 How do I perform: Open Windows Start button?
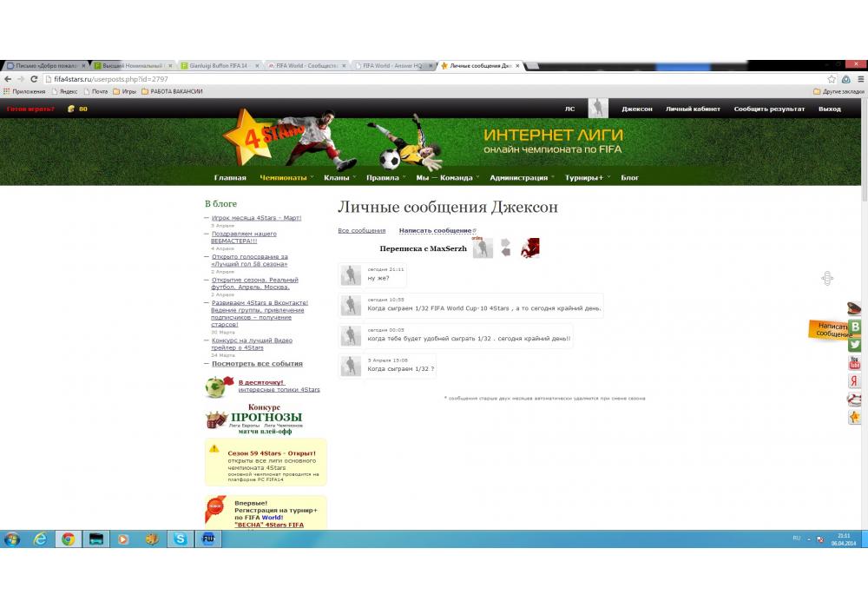[x=11, y=539]
